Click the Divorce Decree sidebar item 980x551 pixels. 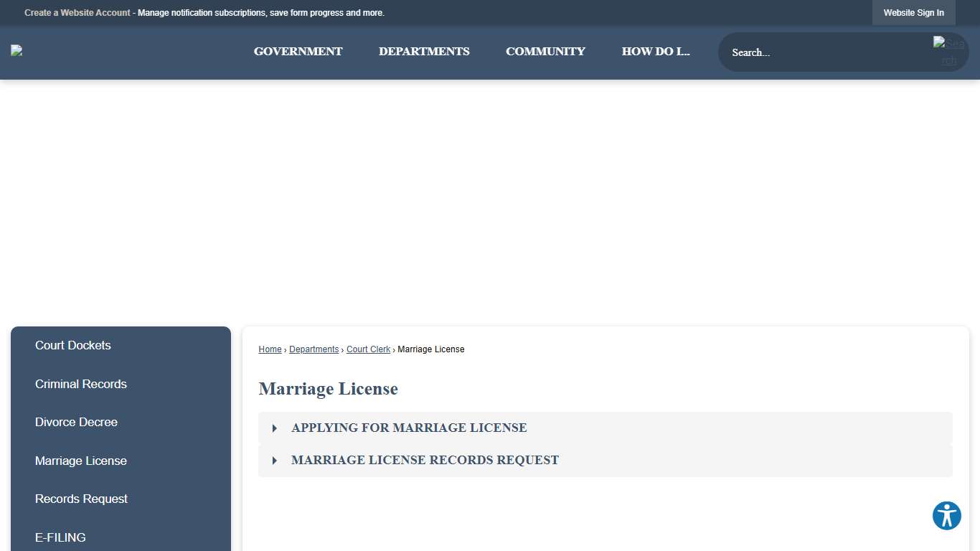click(x=76, y=422)
